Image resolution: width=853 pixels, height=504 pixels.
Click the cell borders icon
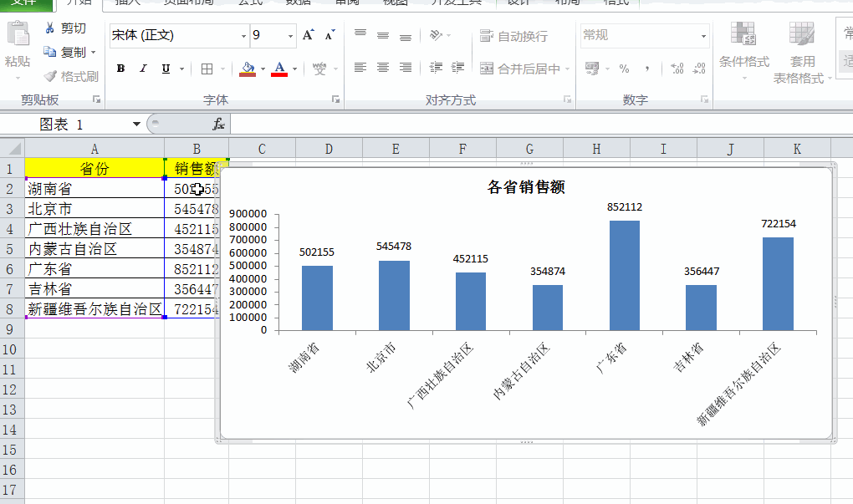[207, 69]
